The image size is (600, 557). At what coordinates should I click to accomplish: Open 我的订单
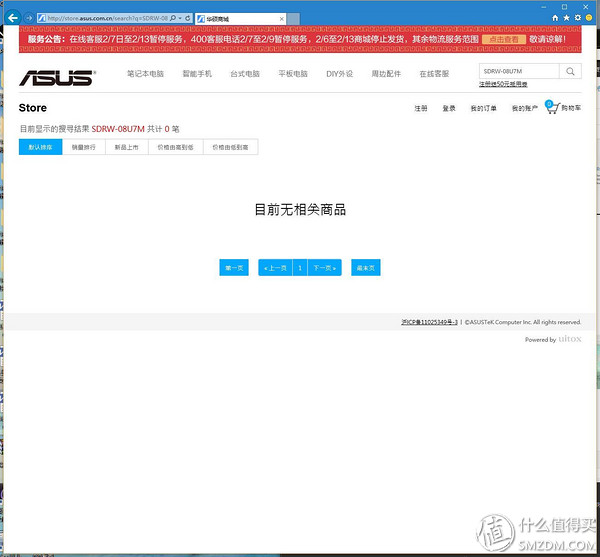[483, 108]
